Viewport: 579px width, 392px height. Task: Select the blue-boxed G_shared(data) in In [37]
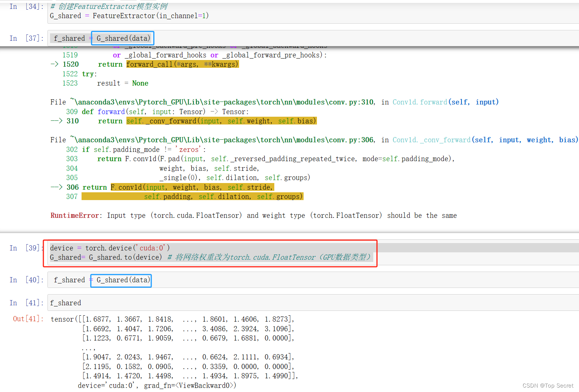(122, 38)
